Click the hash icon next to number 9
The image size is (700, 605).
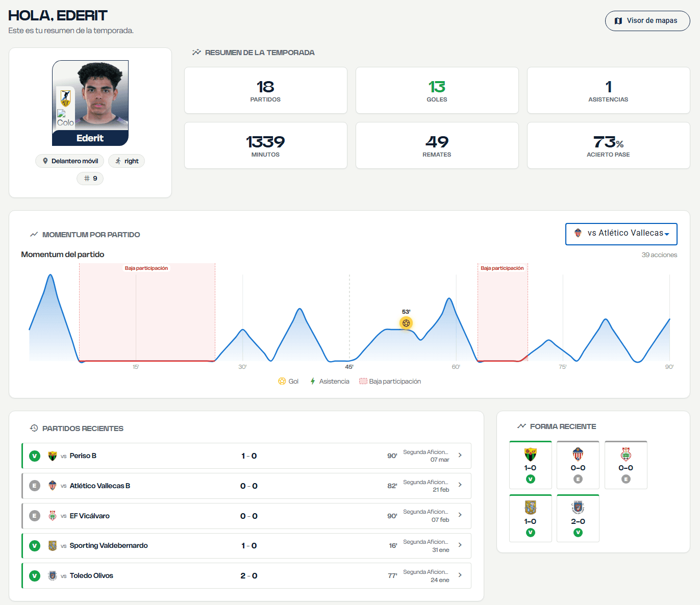[87, 179]
